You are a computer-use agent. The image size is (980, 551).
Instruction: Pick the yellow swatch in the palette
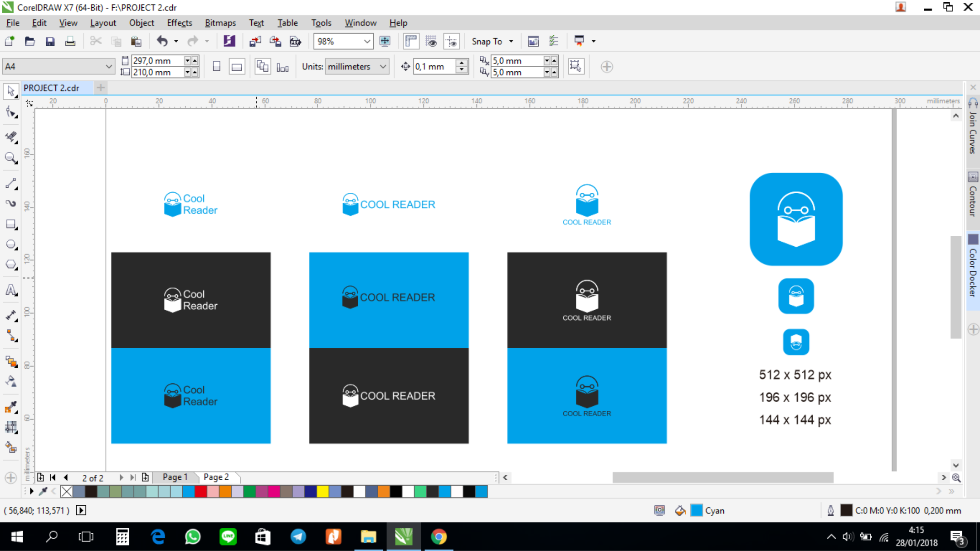pyautogui.click(x=323, y=491)
